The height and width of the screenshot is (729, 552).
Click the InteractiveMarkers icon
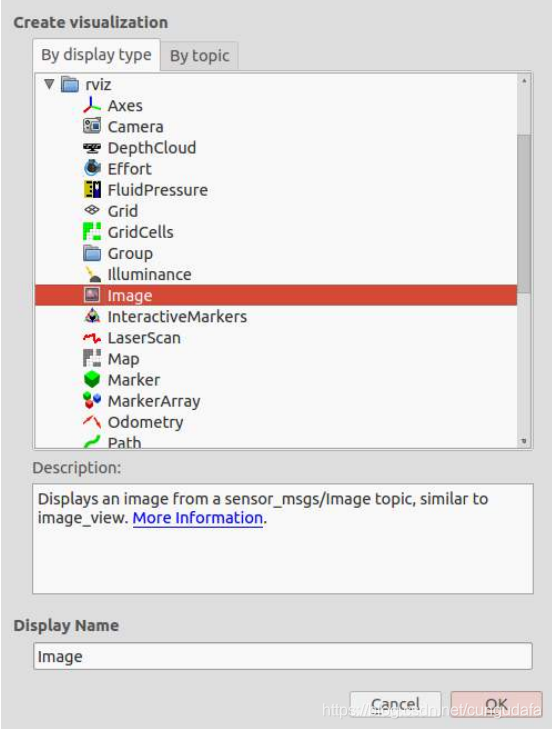point(92,316)
